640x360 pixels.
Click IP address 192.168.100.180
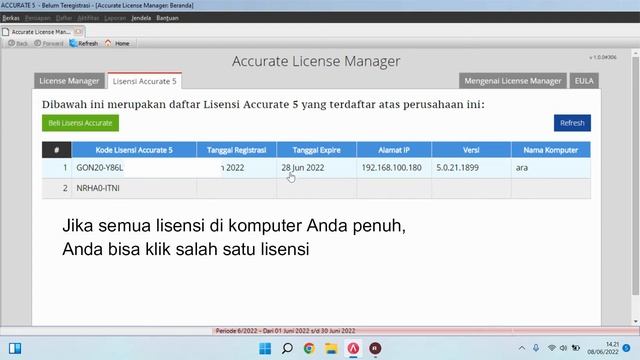coord(391,168)
